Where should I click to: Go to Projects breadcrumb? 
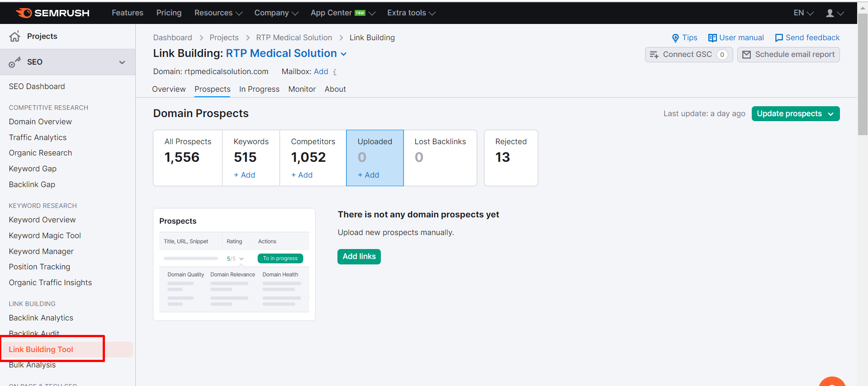click(x=224, y=38)
